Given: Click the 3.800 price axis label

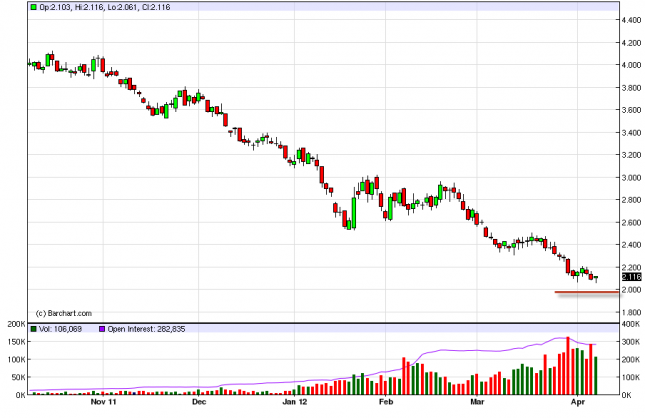Looking at the screenshot, I should (x=631, y=88).
